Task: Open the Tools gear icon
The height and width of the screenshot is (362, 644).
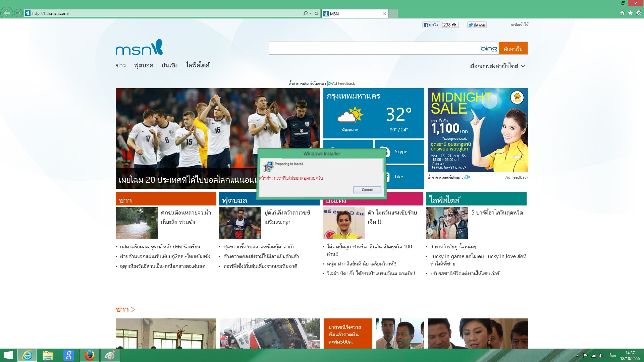Action: click(639, 13)
